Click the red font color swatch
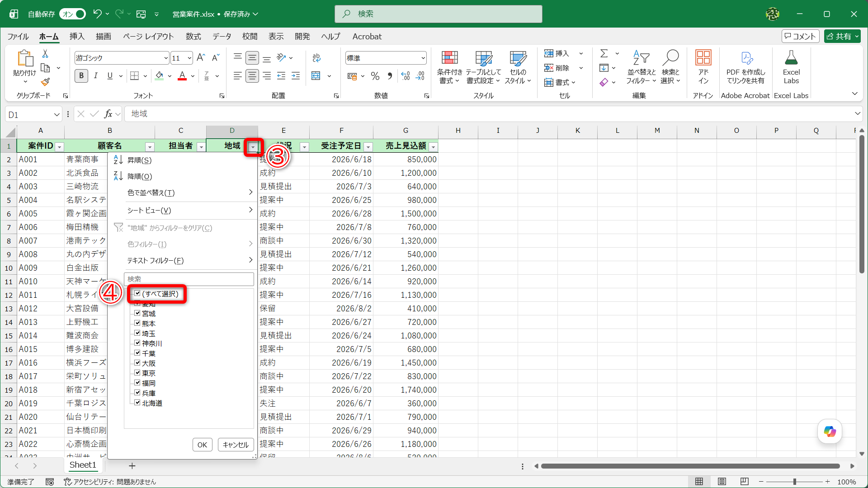The width and height of the screenshot is (868, 488). [x=182, y=76]
